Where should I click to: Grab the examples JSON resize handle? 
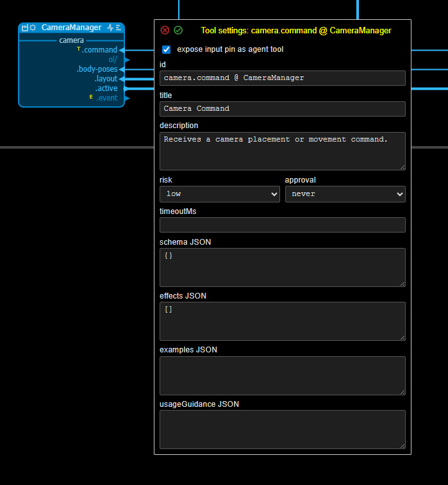coord(402,392)
